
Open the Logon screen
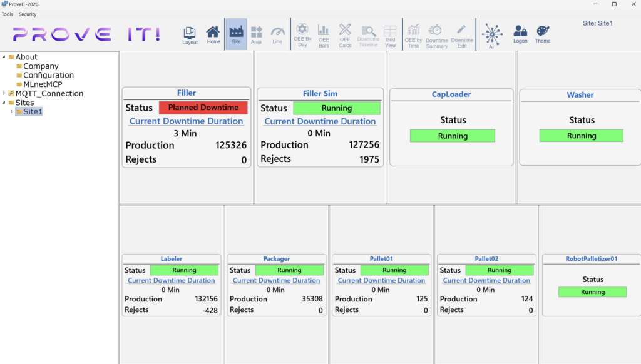pos(520,34)
